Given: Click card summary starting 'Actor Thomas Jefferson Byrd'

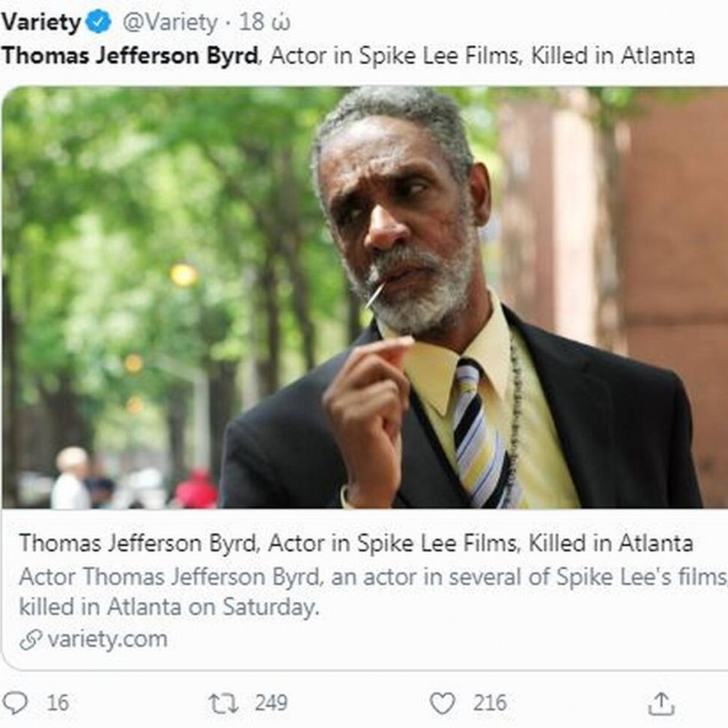Looking at the screenshot, I should tap(373, 576).
